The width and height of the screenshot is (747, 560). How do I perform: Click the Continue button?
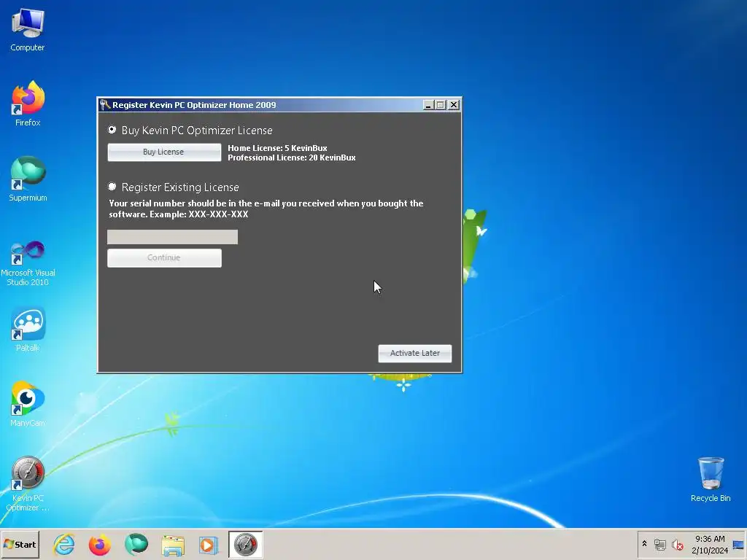tap(164, 257)
